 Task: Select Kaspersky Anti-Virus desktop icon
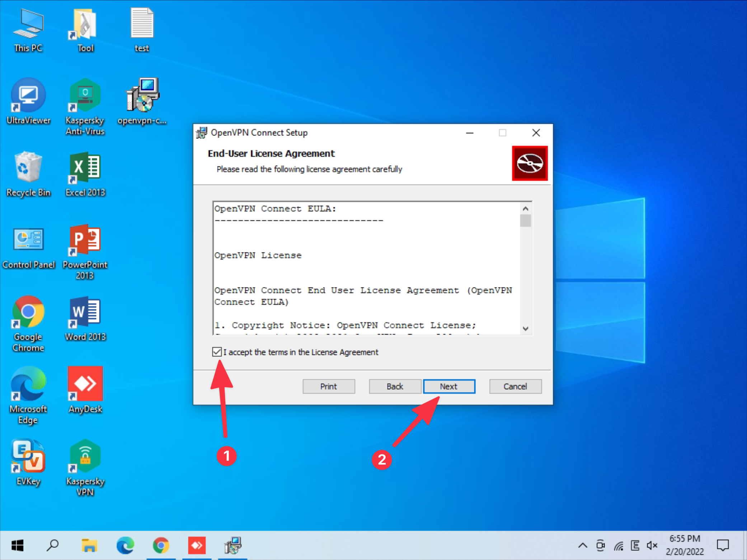click(x=85, y=95)
